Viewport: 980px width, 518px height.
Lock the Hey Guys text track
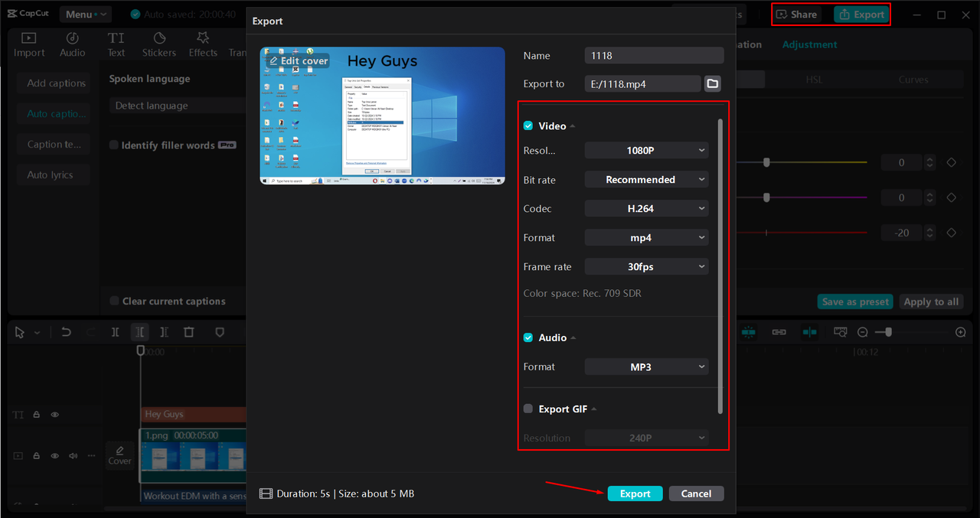(36, 415)
